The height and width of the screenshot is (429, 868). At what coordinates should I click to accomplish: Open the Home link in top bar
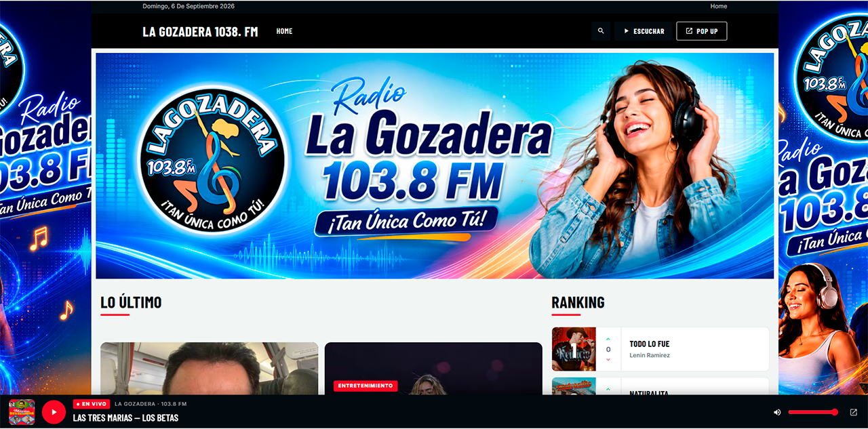click(719, 6)
